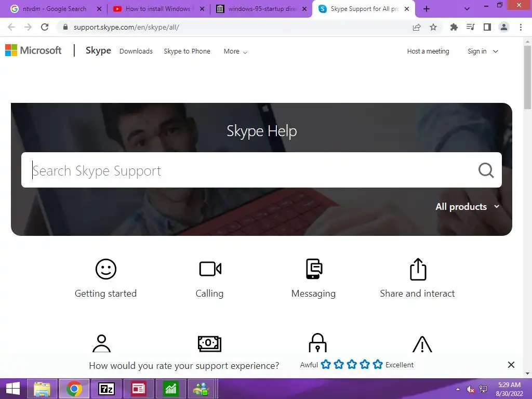
Task: Open the 7-Zip taskbar icon
Action: pyautogui.click(x=106, y=389)
